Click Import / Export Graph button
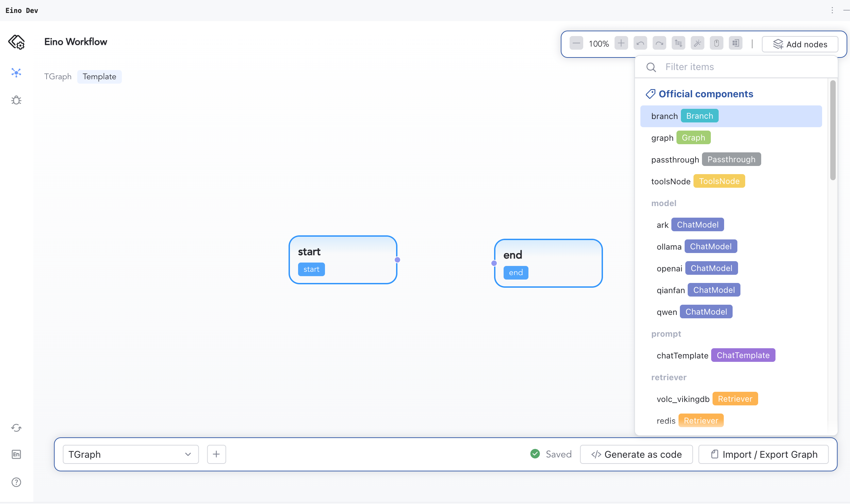This screenshot has height=504, width=850. tap(764, 454)
